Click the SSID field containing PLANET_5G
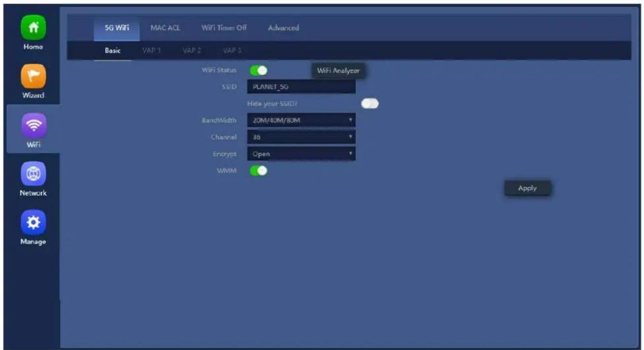Screen dimensions: 644x350 pos(301,87)
